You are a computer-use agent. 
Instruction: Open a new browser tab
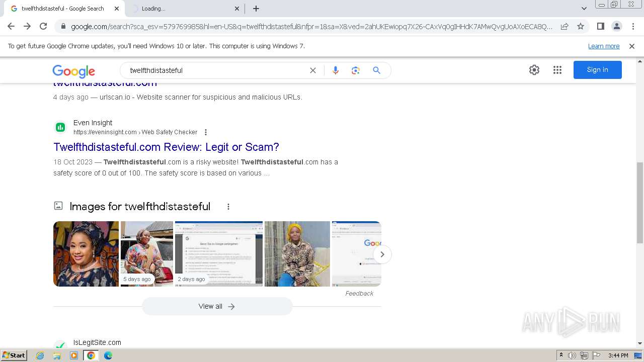tap(256, 9)
